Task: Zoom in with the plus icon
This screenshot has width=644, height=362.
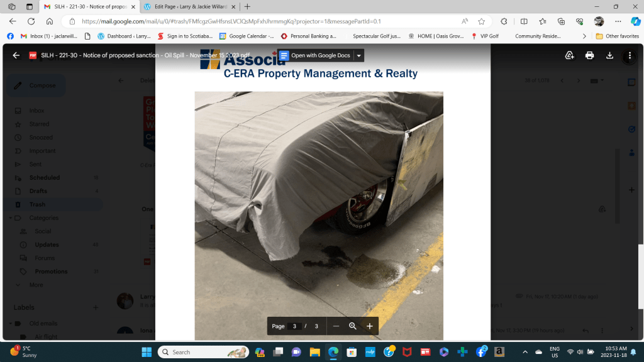Action: 370,326
